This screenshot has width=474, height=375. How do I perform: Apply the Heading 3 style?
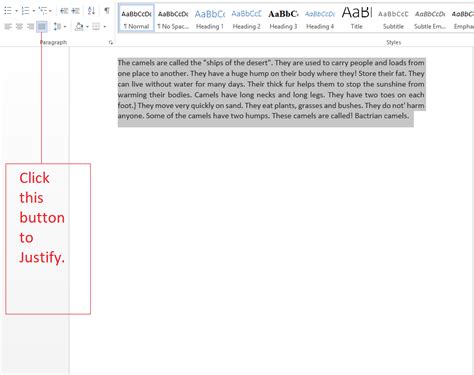coord(283,18)
